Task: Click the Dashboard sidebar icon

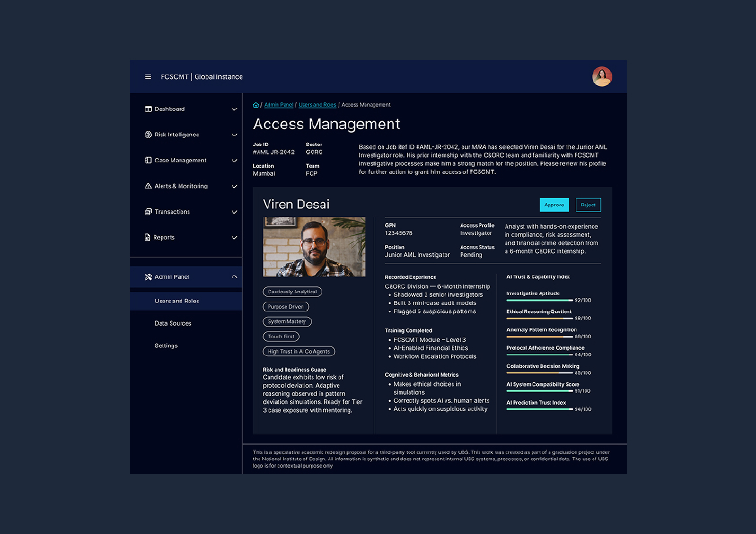Action: pos(148,109)
